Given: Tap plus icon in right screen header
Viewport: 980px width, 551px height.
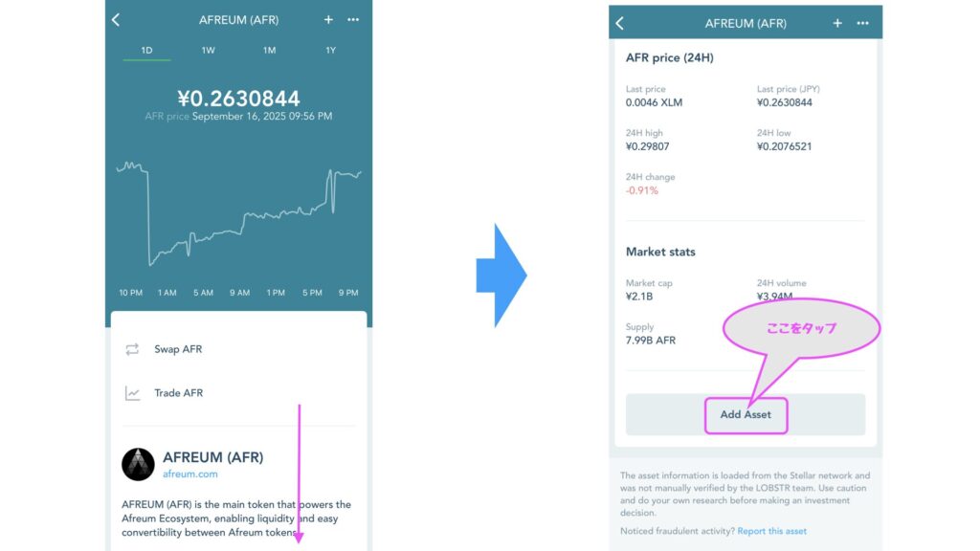Looking at the screenshot, I should point(837,24).
